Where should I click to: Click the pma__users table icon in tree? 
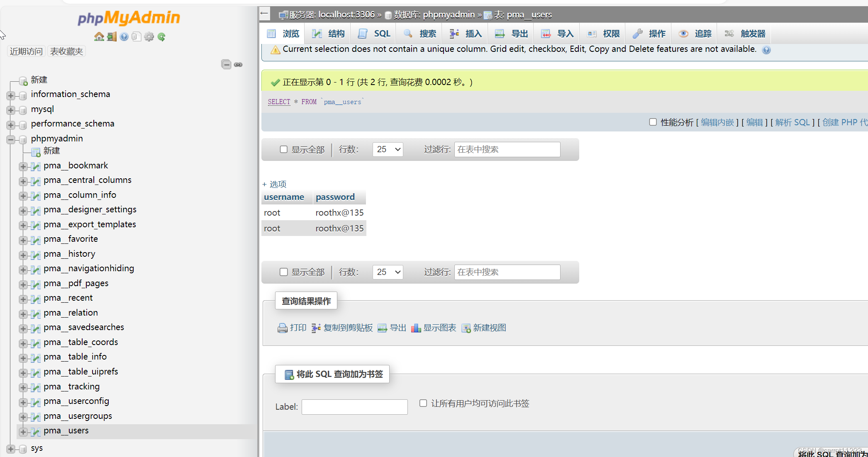(36, 431)
